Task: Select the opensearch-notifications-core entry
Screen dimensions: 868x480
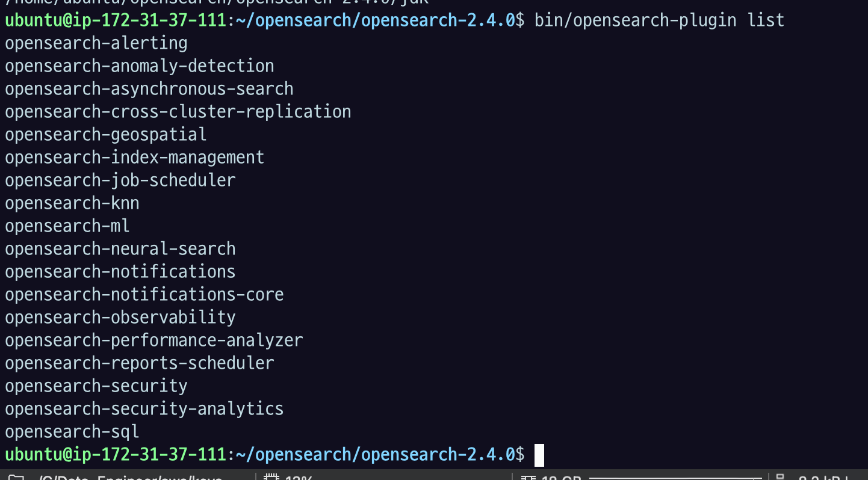Action: tap(144, 295)
